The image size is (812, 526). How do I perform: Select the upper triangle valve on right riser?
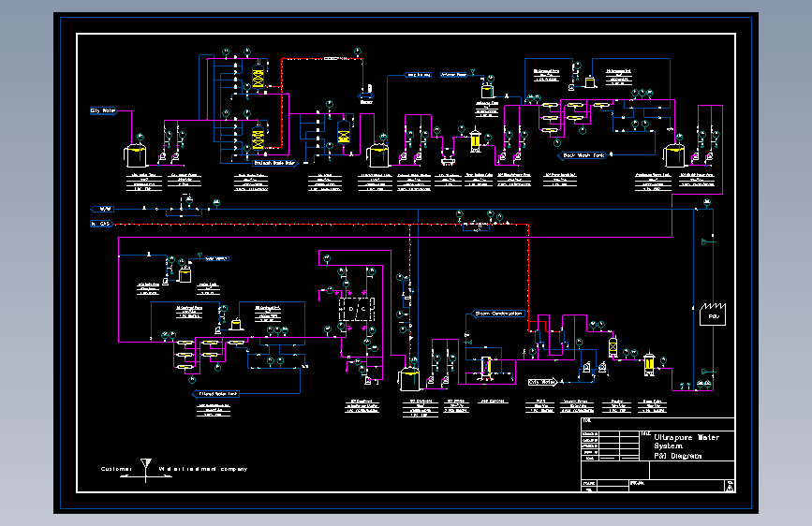[x=705, y=241]
